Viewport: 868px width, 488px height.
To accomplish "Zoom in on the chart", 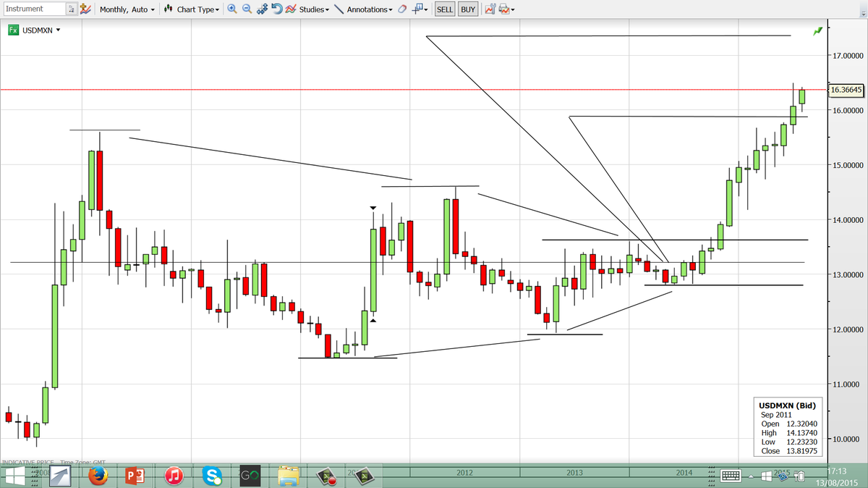I will tap(231, 9).
